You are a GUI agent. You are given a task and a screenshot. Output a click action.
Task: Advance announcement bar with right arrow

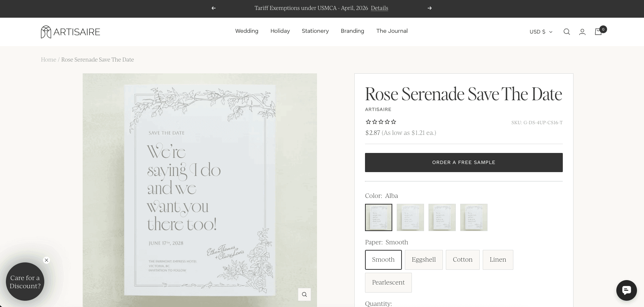(x=430, y=8)
